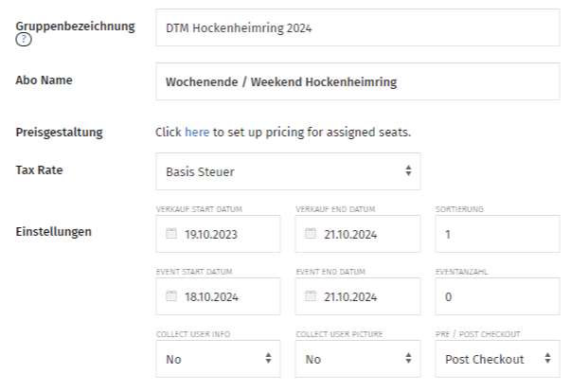Click the Gruppenbezeichnung help question mark icon
Image resolution: width=588 pixels, height=392 pixels.
22,40
